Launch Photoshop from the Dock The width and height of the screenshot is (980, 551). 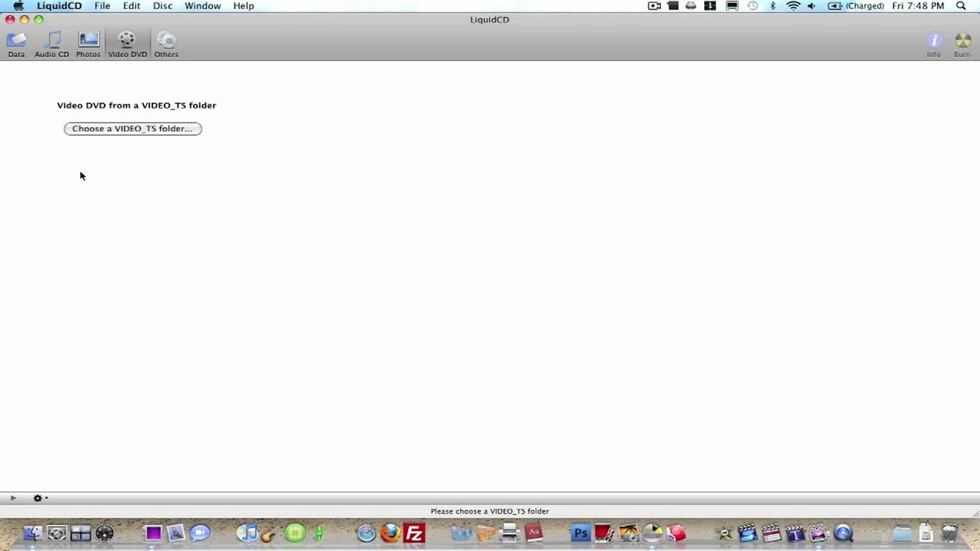[x=580, y=533]
